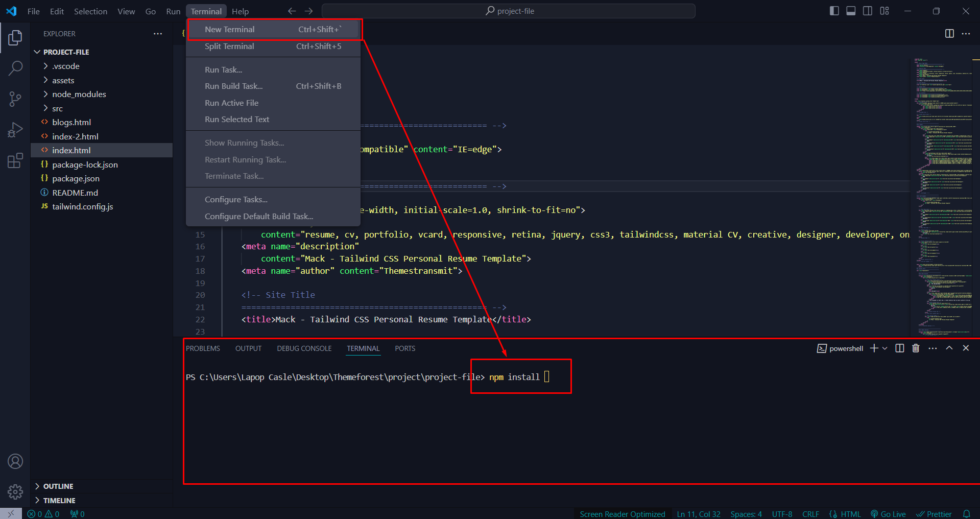Open editor more actions ellipsis
Viewport: 980px width, 519px height.
pos(966,34)
